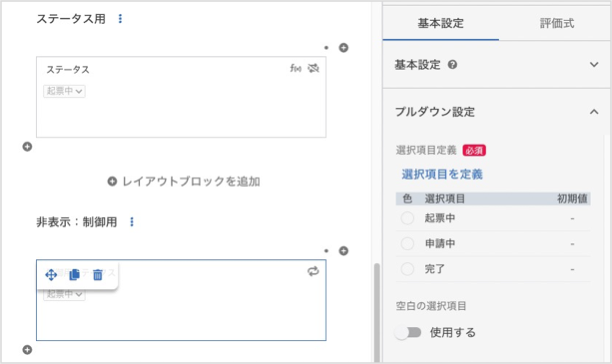Click the plus icon above the ステータス field

[x=343, y=48]
